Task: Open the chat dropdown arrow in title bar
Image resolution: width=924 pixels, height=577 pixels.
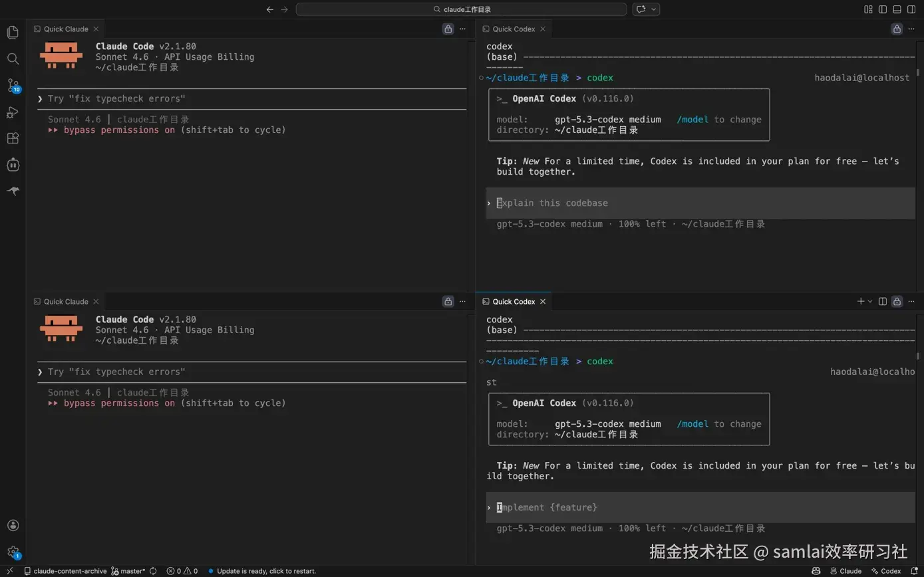Action: 654,9
